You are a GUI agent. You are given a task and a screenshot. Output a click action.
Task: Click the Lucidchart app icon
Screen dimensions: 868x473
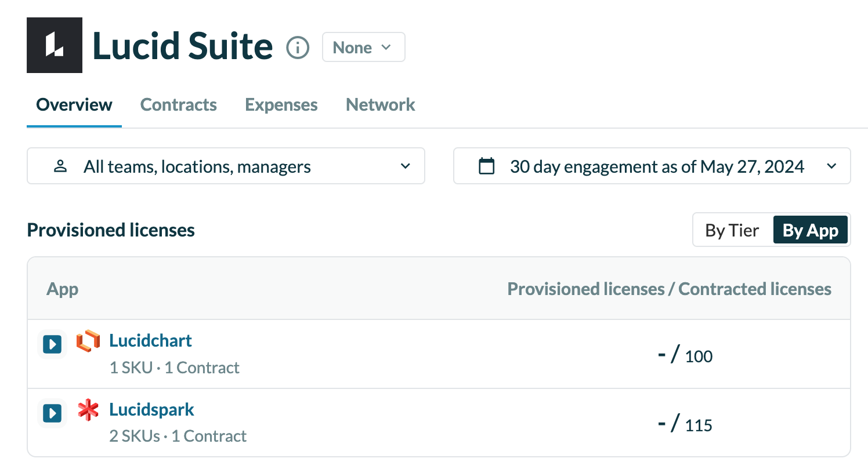point(88,341)
